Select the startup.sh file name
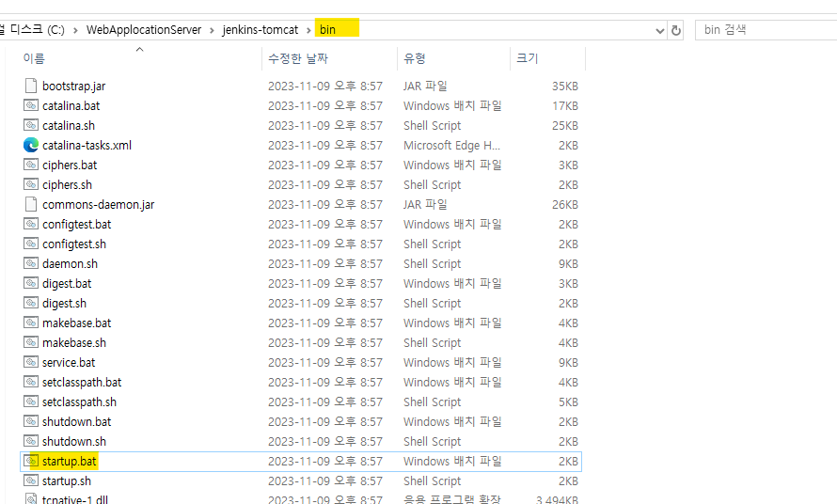This screenshot has height=504, width=837. 67,481
